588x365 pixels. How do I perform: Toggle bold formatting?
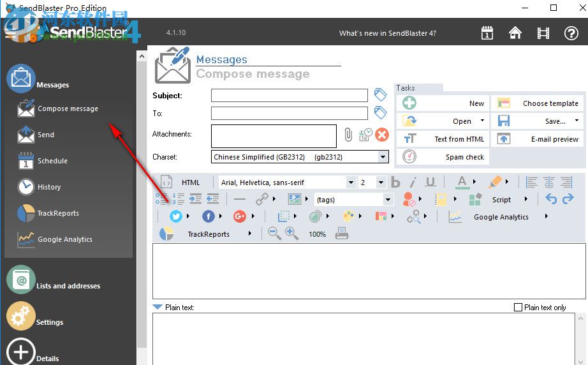point(395,182)
